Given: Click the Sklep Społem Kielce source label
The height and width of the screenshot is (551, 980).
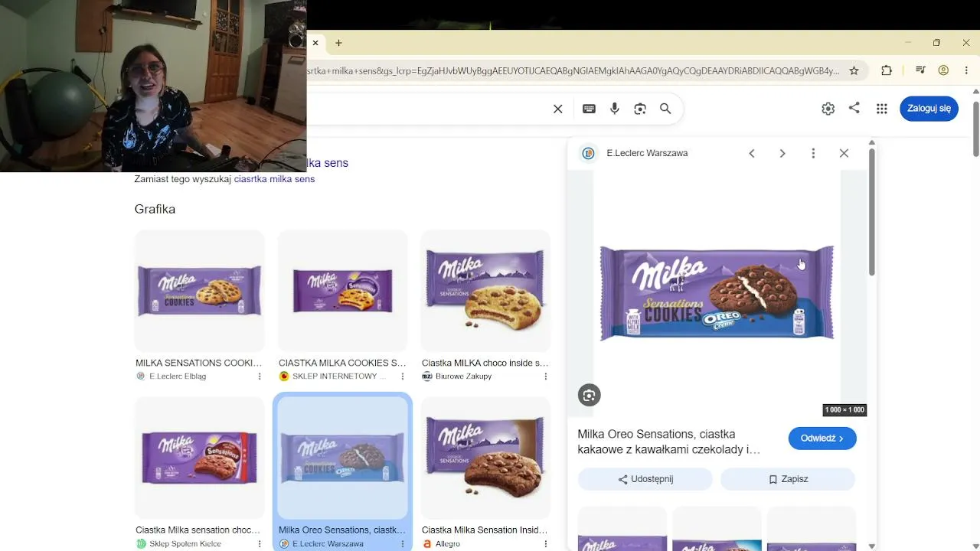Looking at the screenshot, I should [185, 543].
